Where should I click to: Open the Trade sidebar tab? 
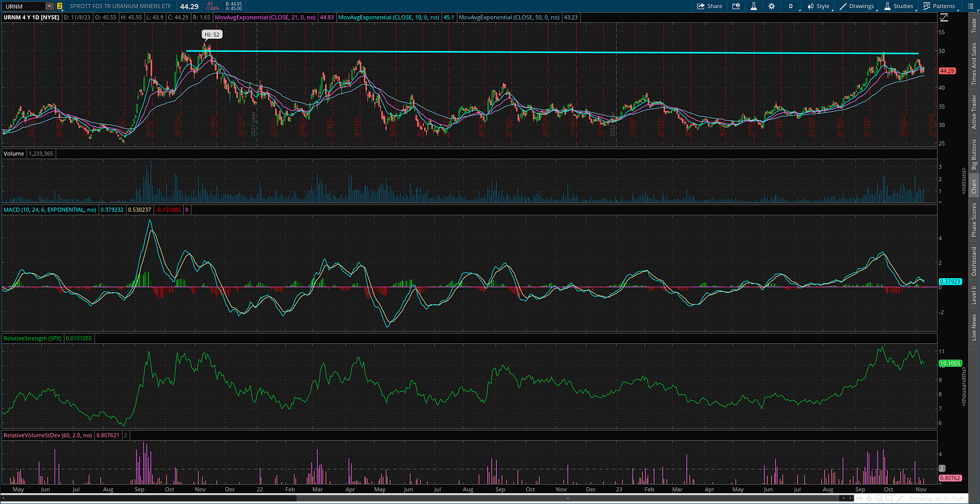[974, 26]
